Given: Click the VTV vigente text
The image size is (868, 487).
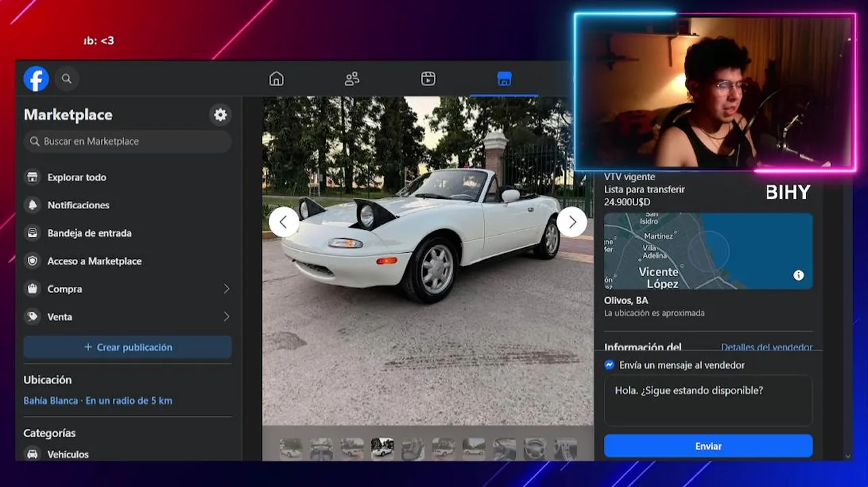Looking at the screenshot, I should pyautogui.click(x=629, y=177).
